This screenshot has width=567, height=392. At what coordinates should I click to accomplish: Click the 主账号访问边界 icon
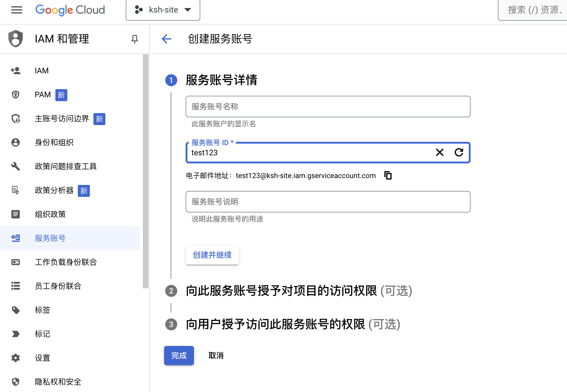click(x=16, y=118)
